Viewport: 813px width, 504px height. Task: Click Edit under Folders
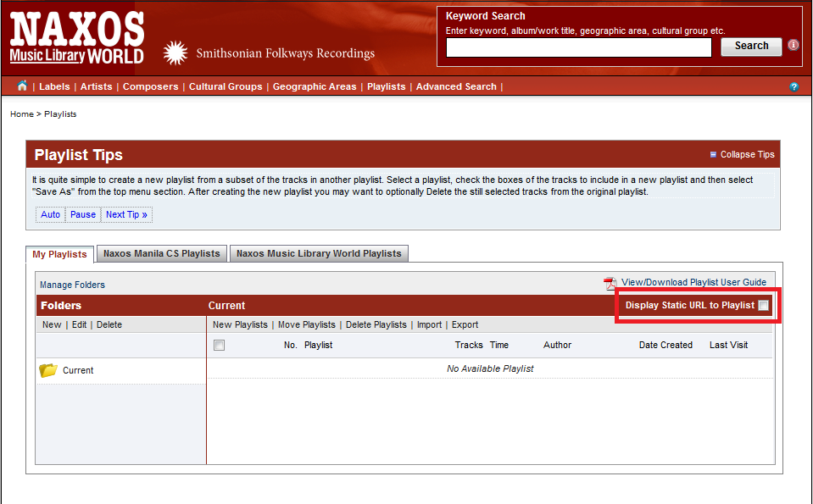(x=80, y=324)
